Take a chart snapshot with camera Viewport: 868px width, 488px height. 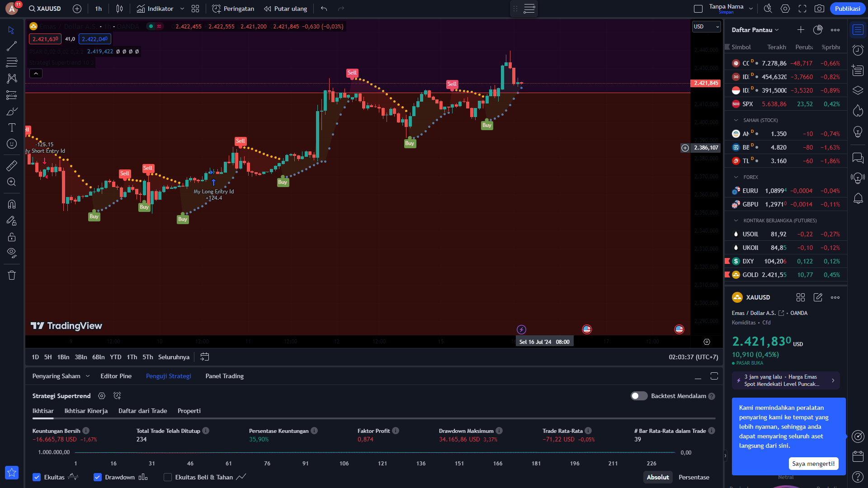819,9
